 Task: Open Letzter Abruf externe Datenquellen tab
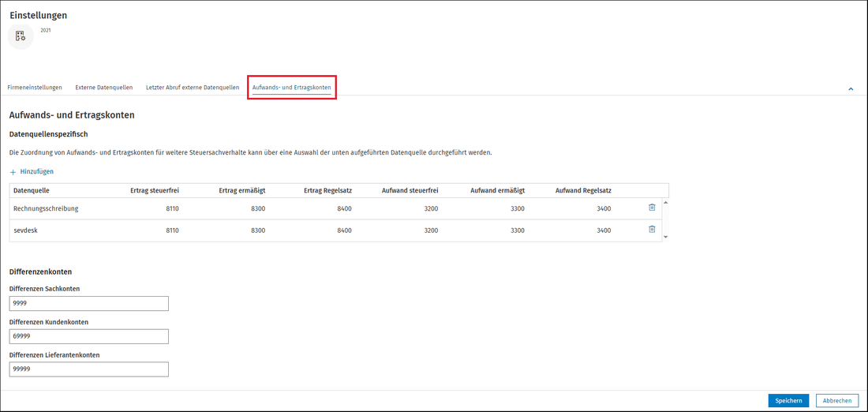tap(193, 88)
